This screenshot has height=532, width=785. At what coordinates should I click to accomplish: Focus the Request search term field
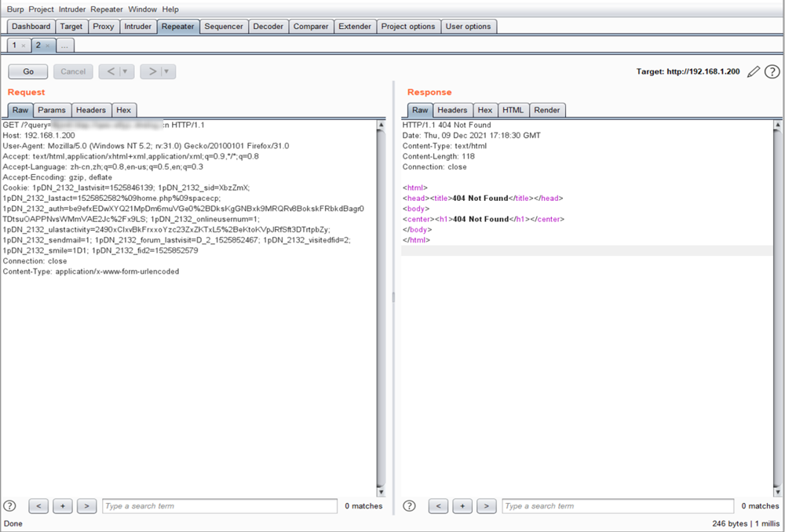click(220, 506)
